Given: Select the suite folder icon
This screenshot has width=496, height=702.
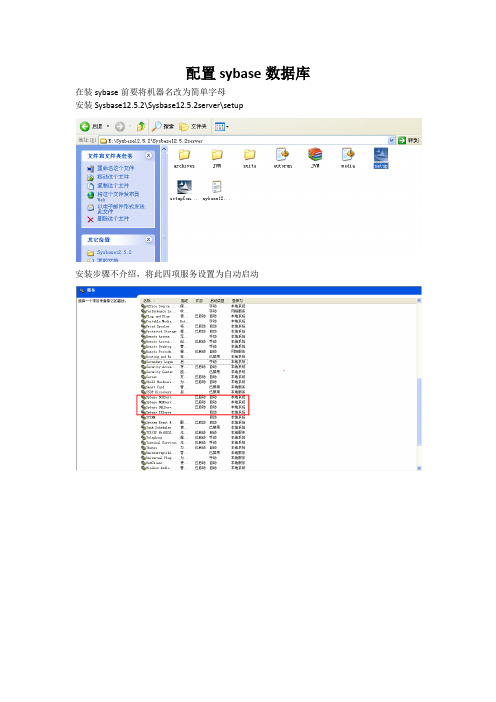Looking at the screenshot, I should pos(249,155).
